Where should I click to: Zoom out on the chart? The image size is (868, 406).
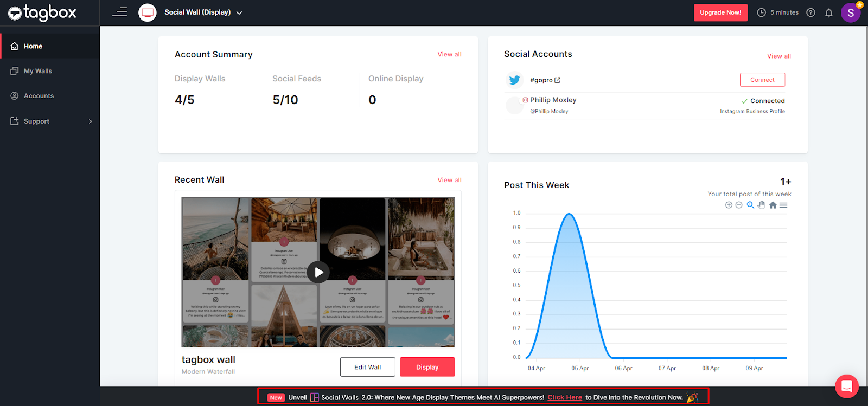(739, 205)
